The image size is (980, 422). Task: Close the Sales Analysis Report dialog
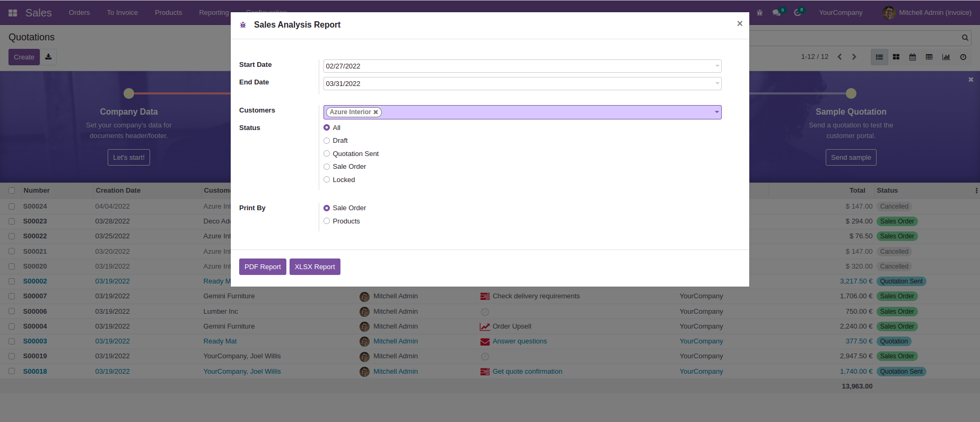click(x=739, y=24)
